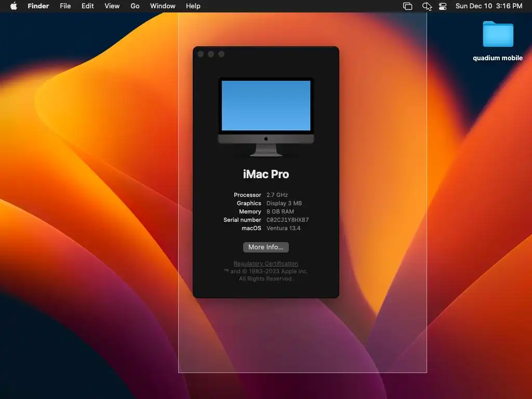Click the Apple Inc. copyright text
Viewport: 532px width, 399px height.
(266, 271)
